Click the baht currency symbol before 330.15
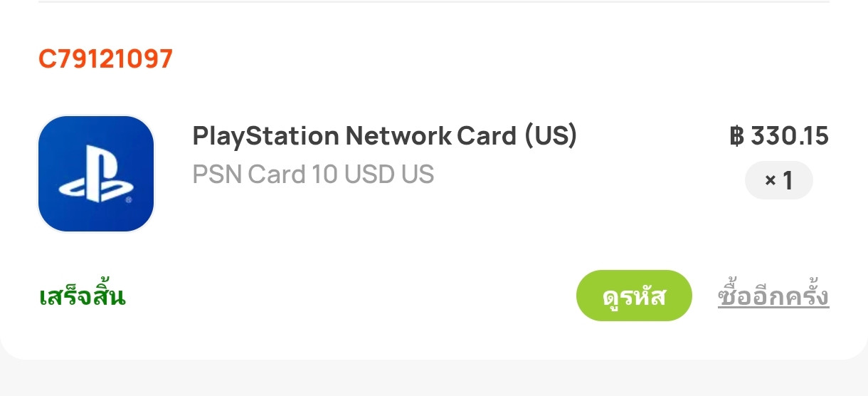The height and width of the screenshot is (396, 868). tap(736, 135)
